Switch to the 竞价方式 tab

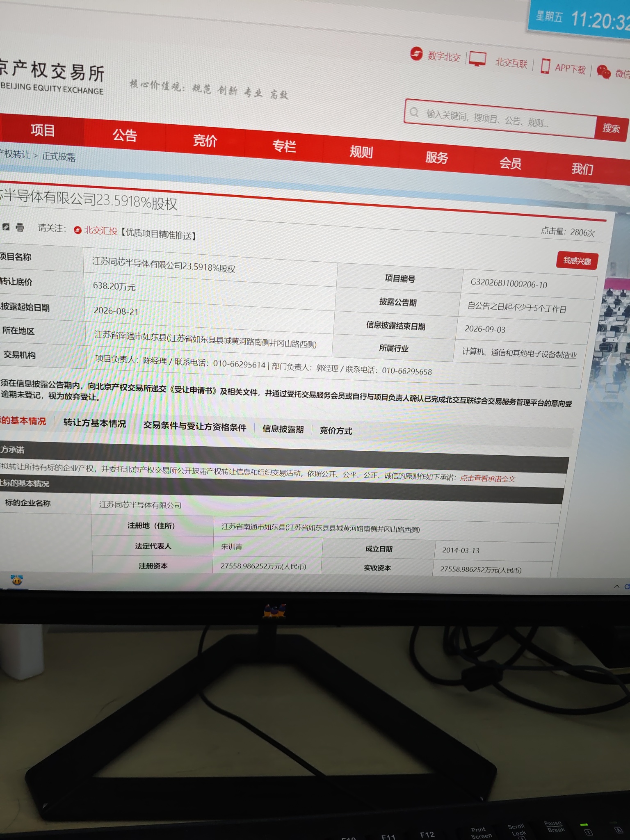336,431
